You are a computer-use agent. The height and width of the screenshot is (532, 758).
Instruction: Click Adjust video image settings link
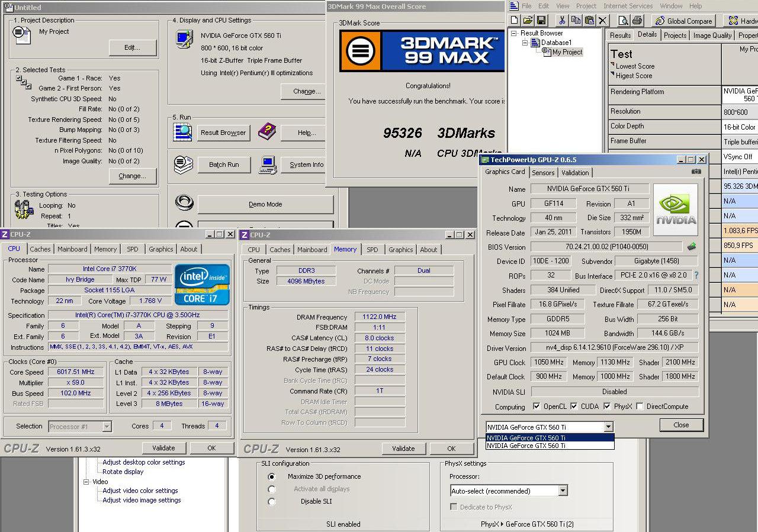click(x=142, y=500)
